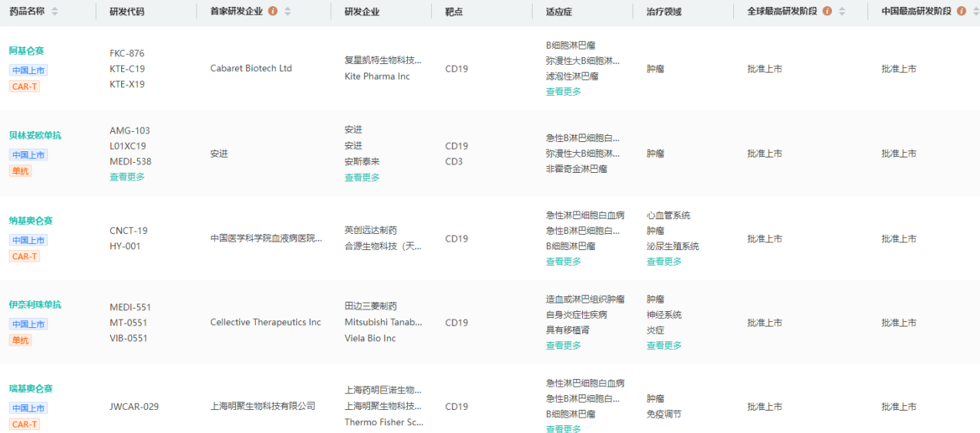This screenshot has height=433, width=980.
Task: Sort by 全球最高研发阶段 column arrows
Action: tap(842, 12)
